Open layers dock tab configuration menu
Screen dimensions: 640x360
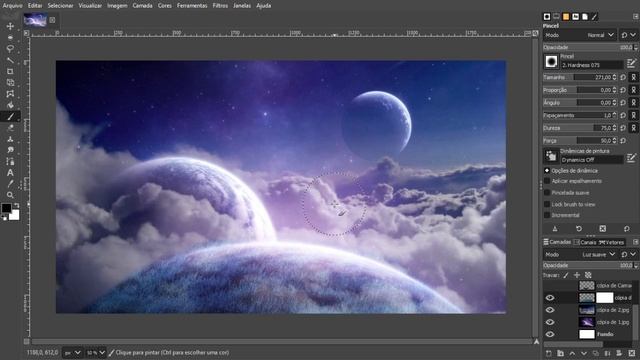point(636,242)
